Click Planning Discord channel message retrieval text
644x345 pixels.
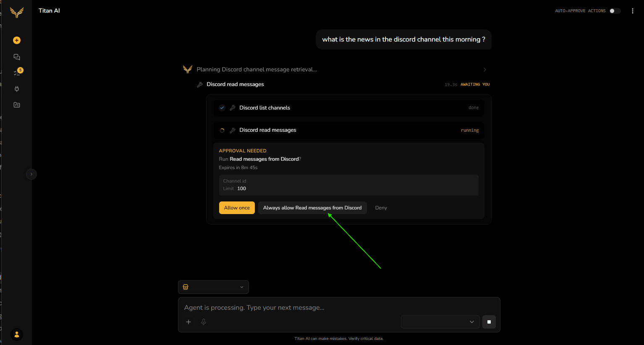coord(257,70)
